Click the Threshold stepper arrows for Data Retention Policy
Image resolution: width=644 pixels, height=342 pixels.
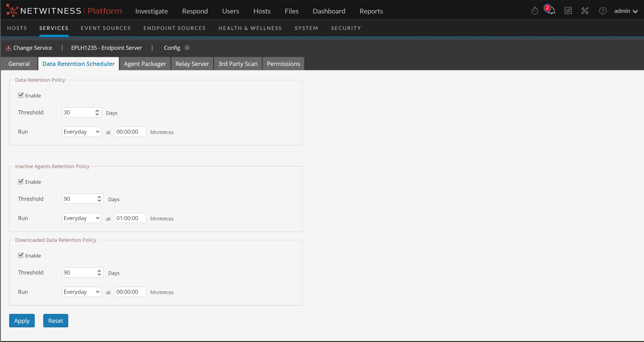coord(97,112)
